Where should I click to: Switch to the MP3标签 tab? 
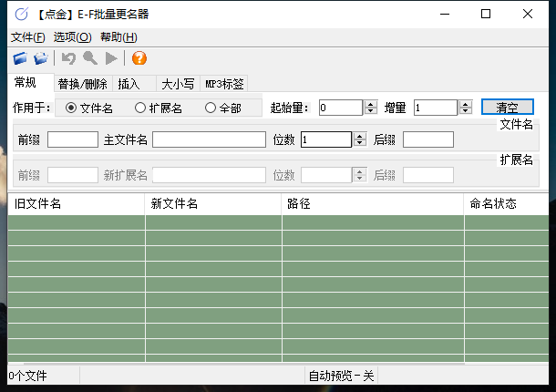[224, 84]
